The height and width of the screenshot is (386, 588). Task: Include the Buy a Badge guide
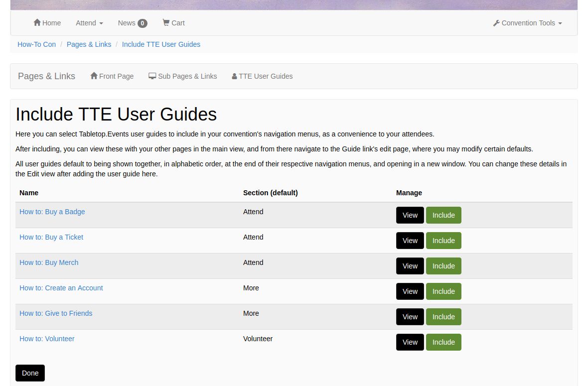tap(443, 215)
